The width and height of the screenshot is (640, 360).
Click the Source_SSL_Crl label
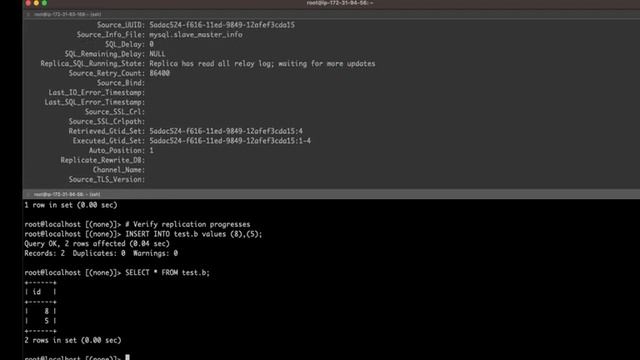pyautogui.click(x=115, y=112)
